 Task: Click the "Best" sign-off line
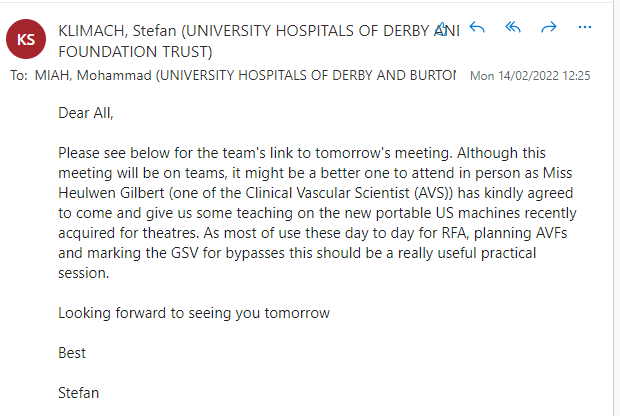coord(72,352)
